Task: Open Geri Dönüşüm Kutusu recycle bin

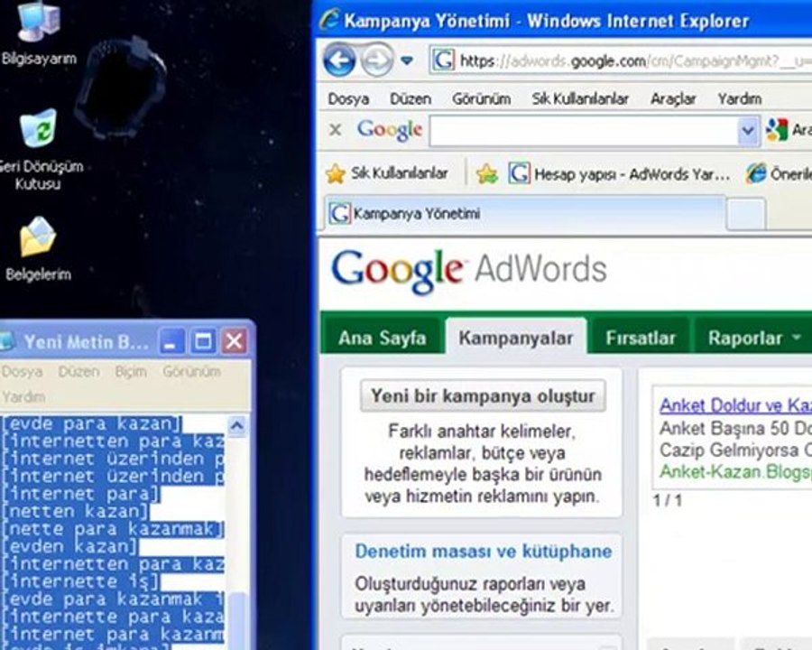Action: pyautogui.click(x=38, y=149)
